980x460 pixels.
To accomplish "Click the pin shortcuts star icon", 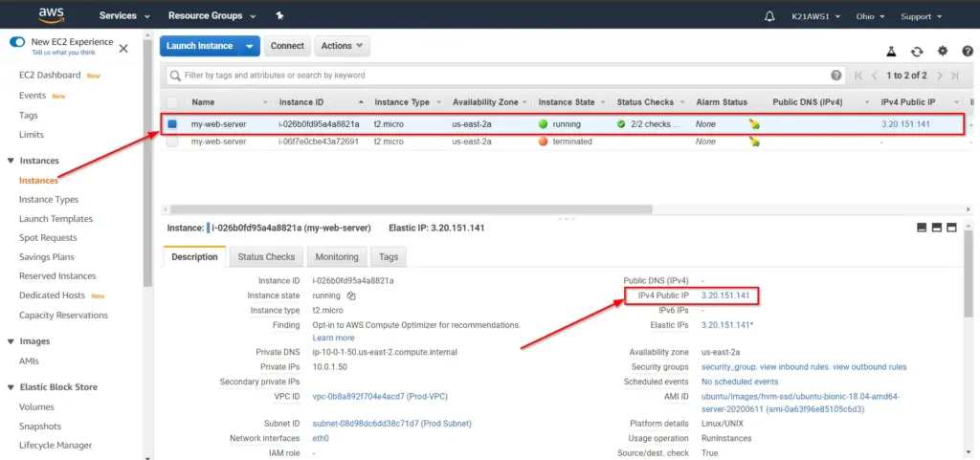I will [279, 15].
